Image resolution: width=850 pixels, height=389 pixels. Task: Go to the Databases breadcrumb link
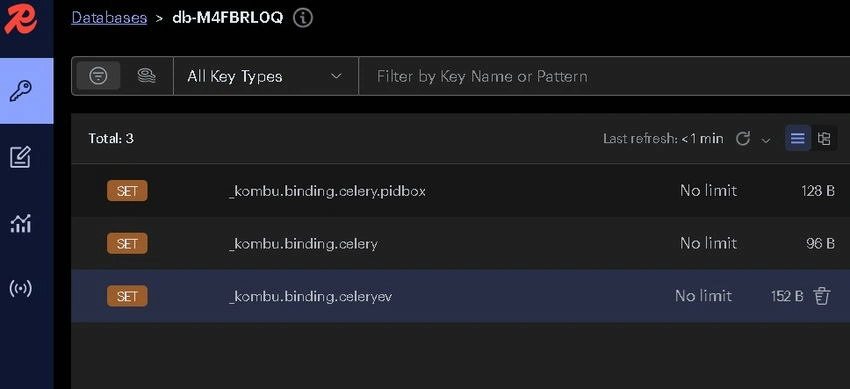coord(109,17)
